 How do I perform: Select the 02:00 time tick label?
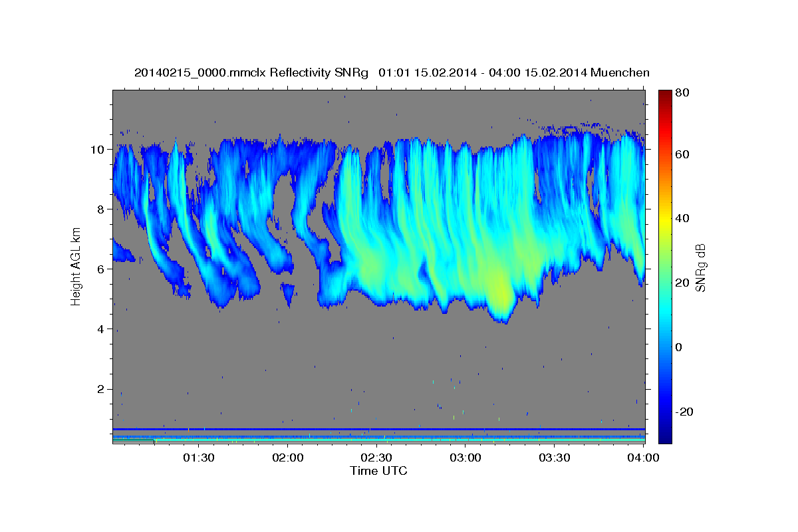[287, 458]
